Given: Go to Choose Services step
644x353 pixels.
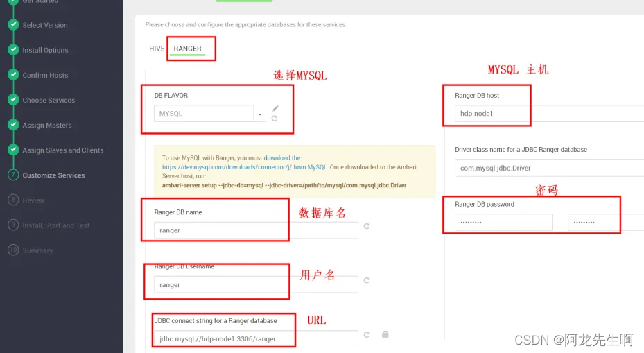Looking at the screenshot, I should (x=49, y=101).
